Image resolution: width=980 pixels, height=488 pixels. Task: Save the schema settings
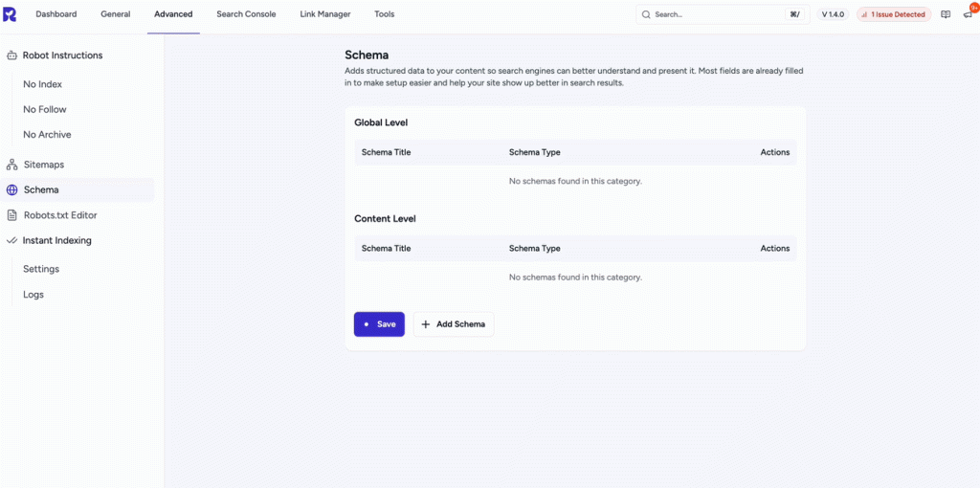tap(379, 324)
